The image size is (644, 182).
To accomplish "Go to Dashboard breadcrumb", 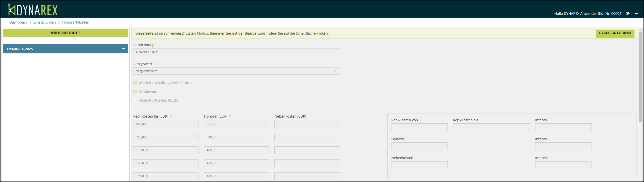I will tap(18, 22).
